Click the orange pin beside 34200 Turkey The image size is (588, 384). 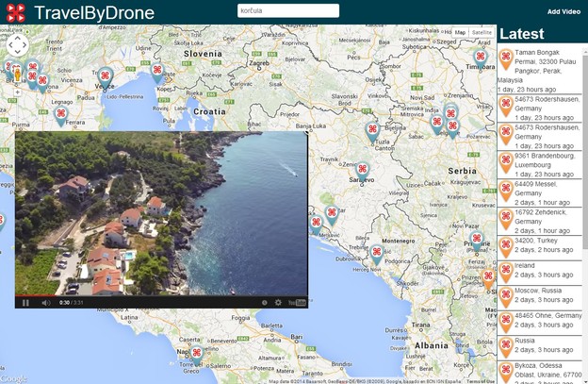[505, 247]
